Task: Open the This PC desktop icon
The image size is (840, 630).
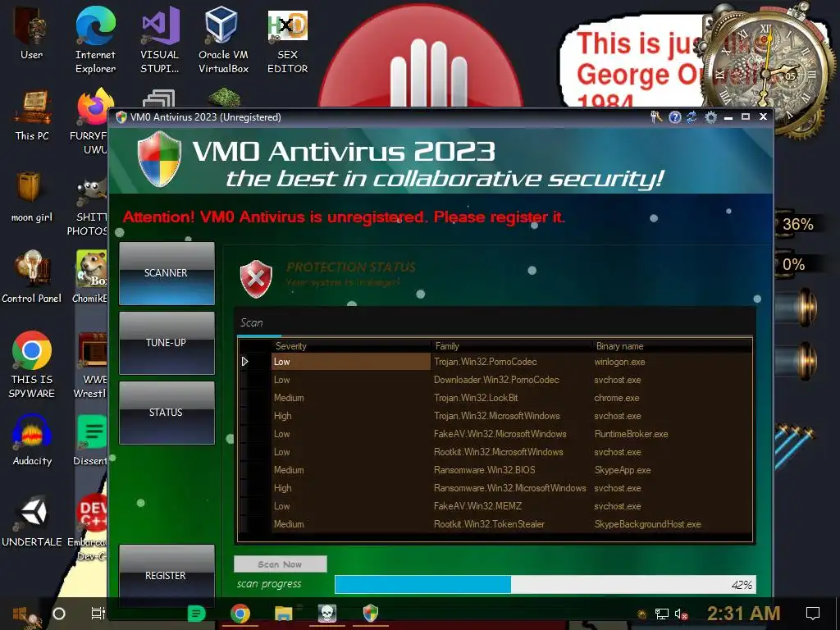Action: pyautogui.click(x=32, y=115)
